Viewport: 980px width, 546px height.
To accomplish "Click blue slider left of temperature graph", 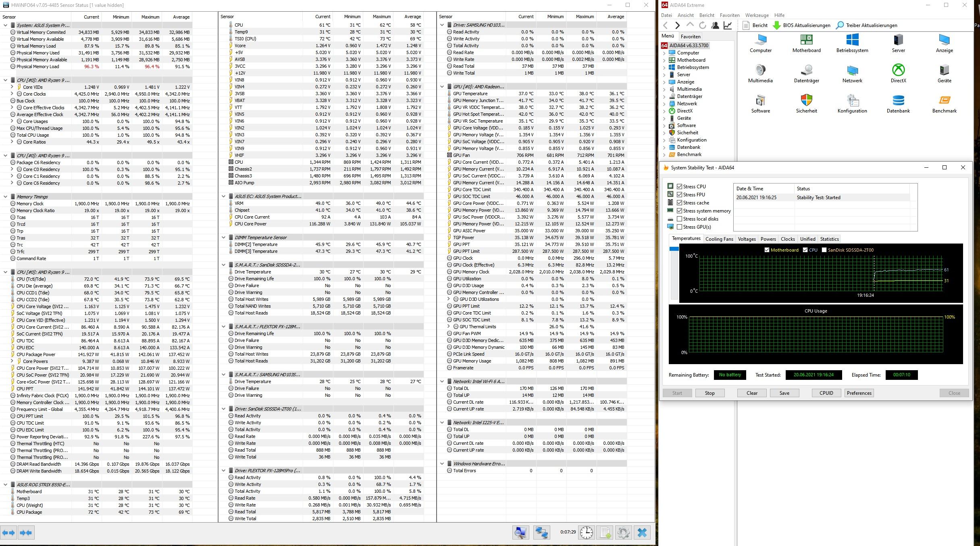I will click(x=674, y=249).
